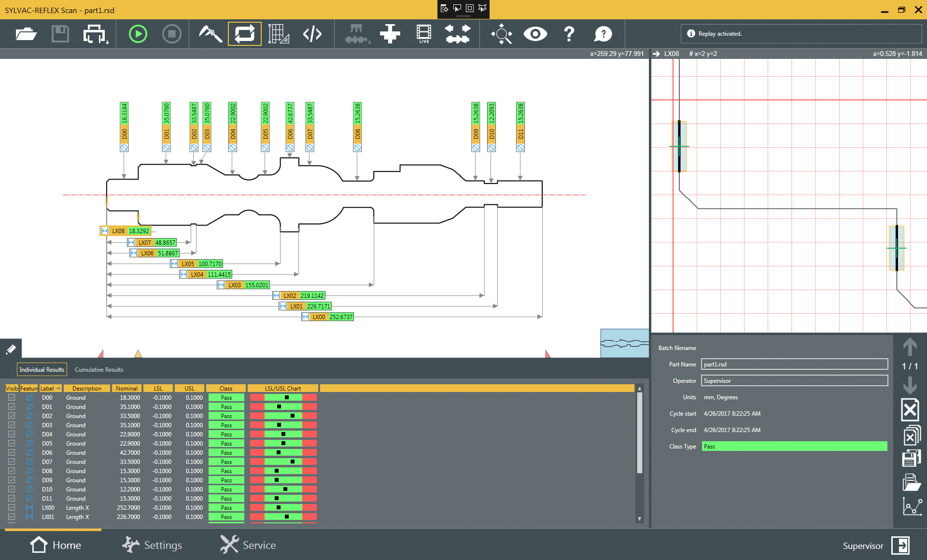Click the machine fixture toolbar icon
The height and width of the screenshot is (560, 927).
click(357, 34)
